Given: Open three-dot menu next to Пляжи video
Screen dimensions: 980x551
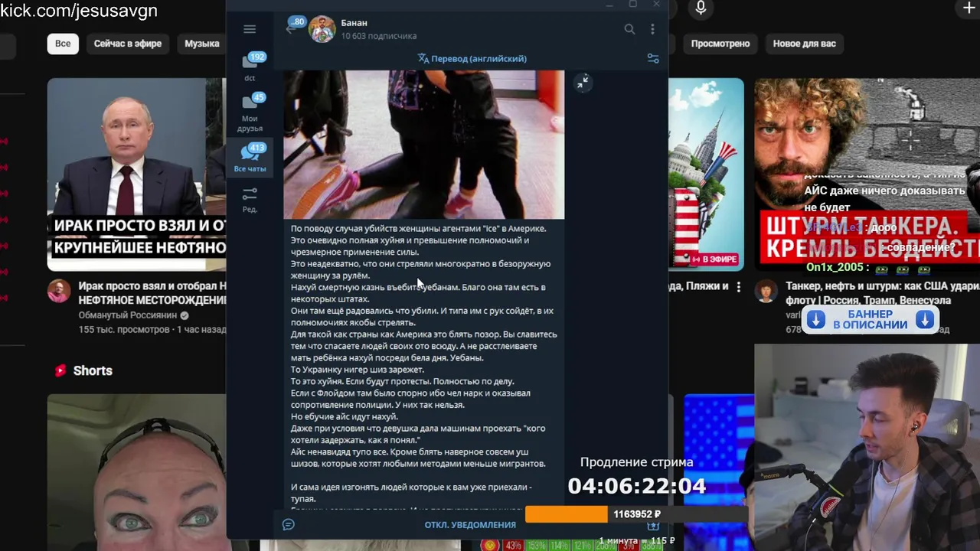Looking at the screenshot, I should (738, 287).
